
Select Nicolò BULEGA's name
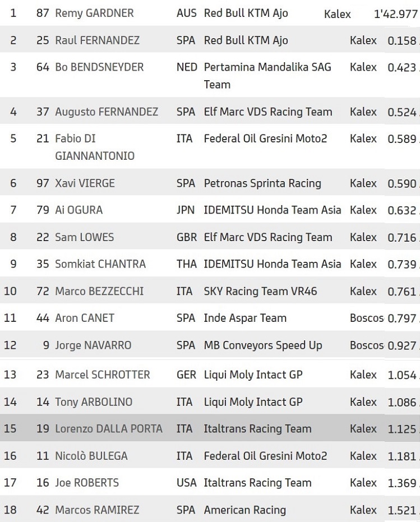(x=91, y=456)
